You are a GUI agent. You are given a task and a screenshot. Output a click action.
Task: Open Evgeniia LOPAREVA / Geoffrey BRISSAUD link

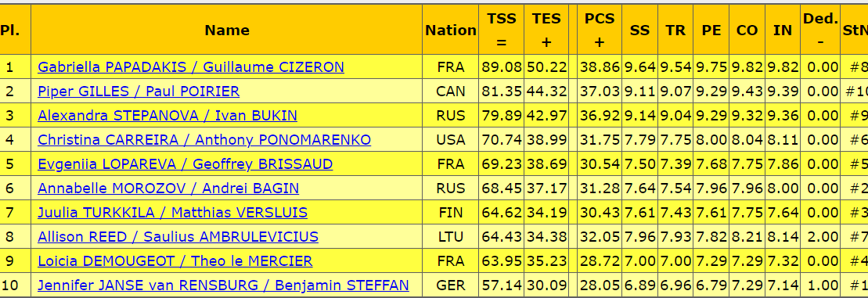click(x=185, y=164)
